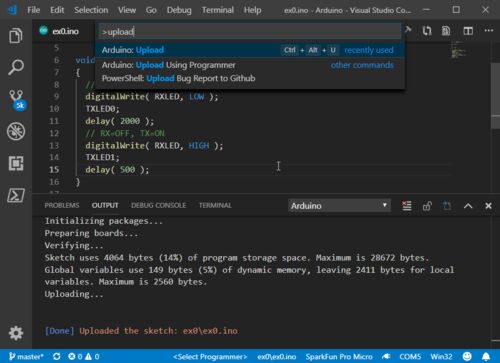This screenshot has width=500, height=363.
Task: Open errors and warnings count in status bar
Action: [x=84, y=357]
